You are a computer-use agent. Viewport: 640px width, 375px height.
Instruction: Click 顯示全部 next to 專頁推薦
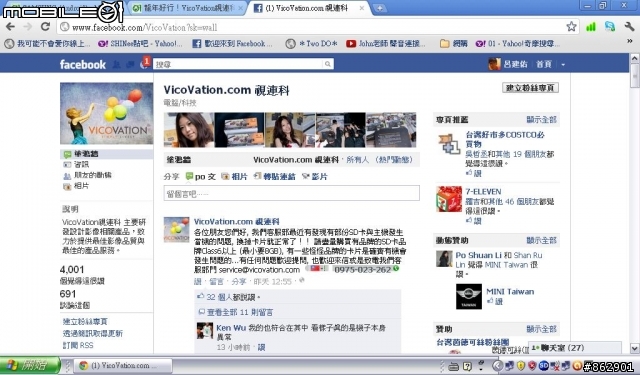pyautogui.click(x=542, y=120)
